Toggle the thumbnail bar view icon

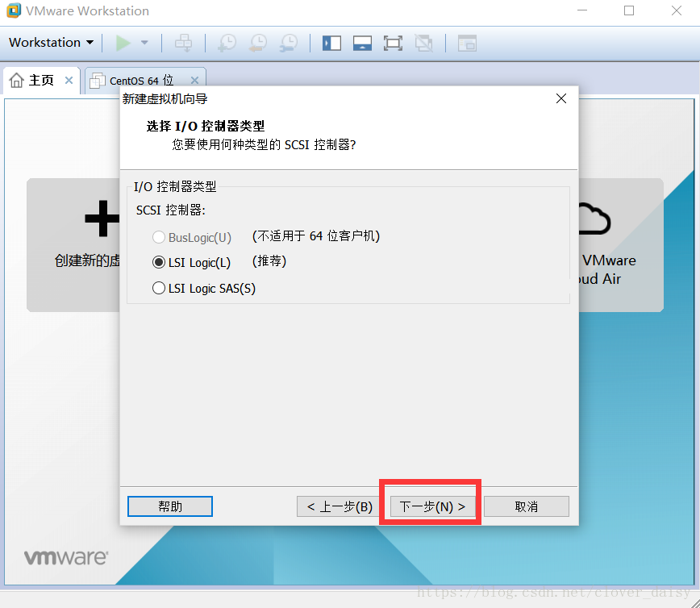362,44
